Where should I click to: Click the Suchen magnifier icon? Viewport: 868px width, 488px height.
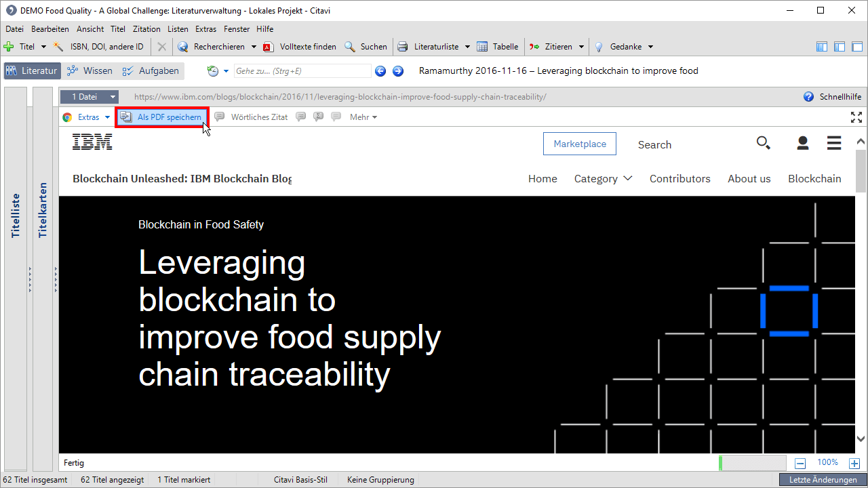coord(350,47)
